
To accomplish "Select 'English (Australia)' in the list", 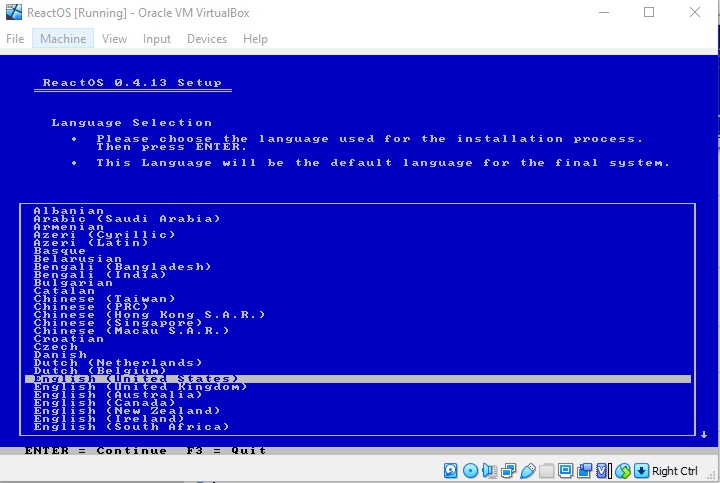I will (358, 395).
